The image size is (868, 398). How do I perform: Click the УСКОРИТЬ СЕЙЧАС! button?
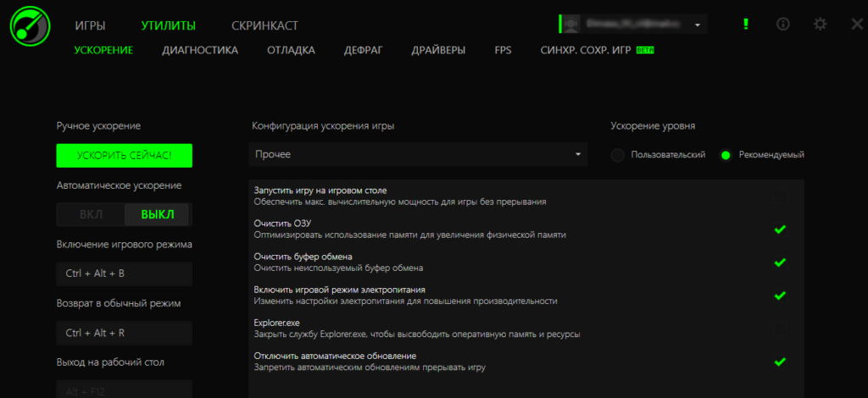pyautogui.click(x=124, y=155)
